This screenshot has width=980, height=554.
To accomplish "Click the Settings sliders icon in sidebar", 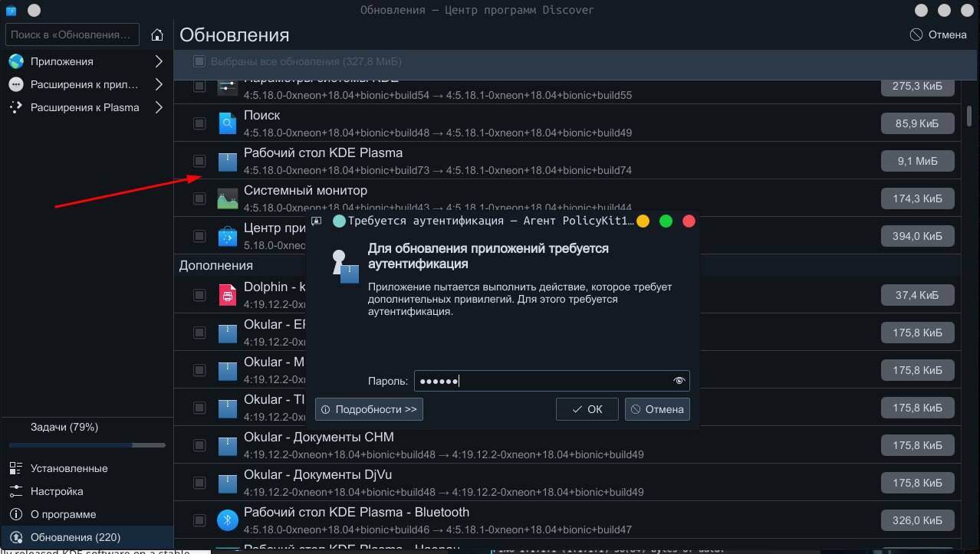I will pos(15,491).
